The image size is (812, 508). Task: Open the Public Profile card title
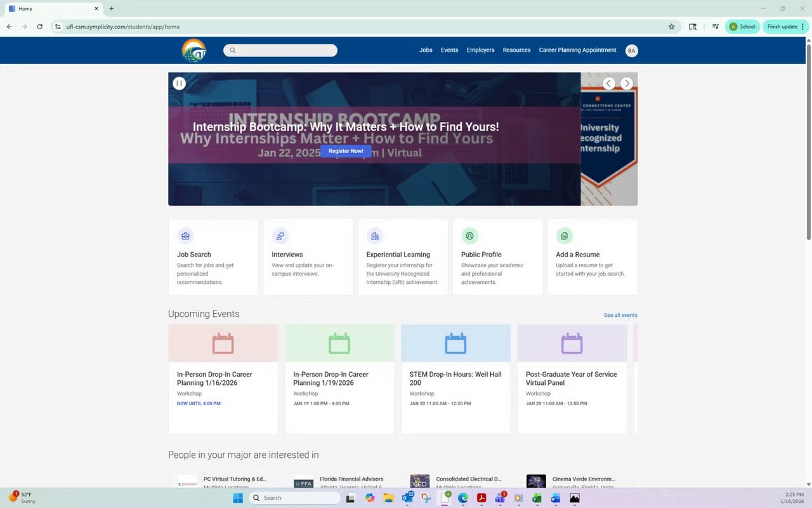pyautogui.click(x=481, y=255)
